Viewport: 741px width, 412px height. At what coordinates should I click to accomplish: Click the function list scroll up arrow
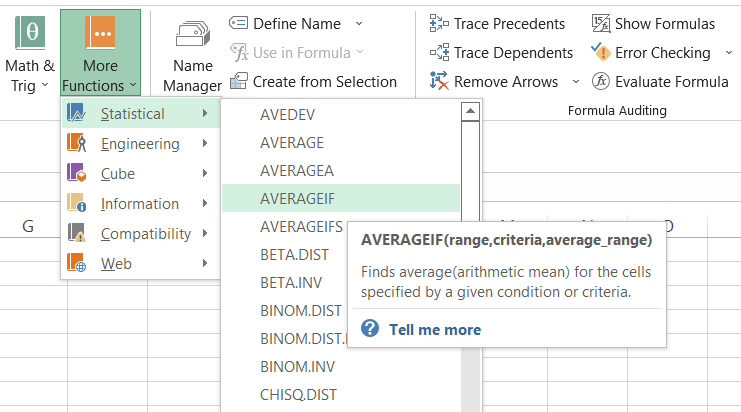pyautogui.click(x=469, y=113)
